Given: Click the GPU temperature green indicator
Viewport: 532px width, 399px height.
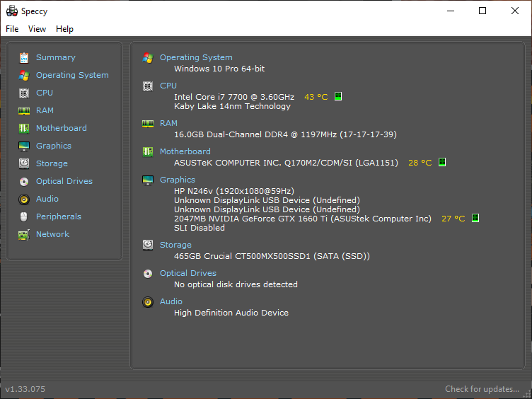Looking at the screenshot, I should [475, 218].
